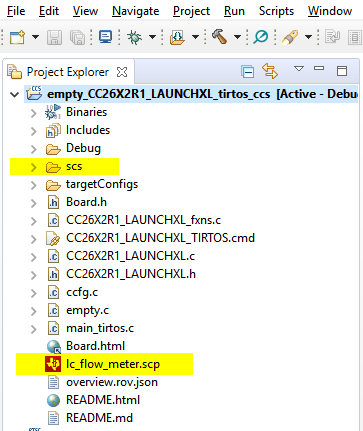Select CC26X2R1_LAUNCHXL.h file
The width and height of the screenshot is (363, 431).
[x=131, y=274]
